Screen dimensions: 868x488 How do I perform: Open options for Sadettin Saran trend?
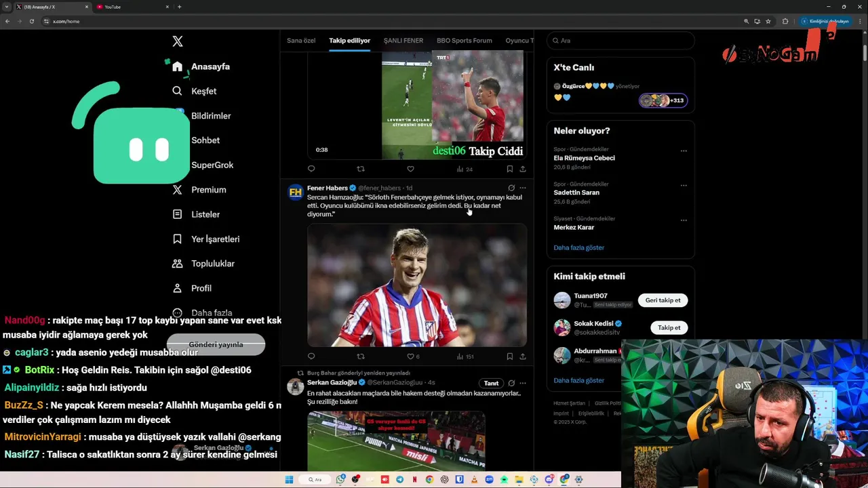pyautogui.click(x=684, y=185)
